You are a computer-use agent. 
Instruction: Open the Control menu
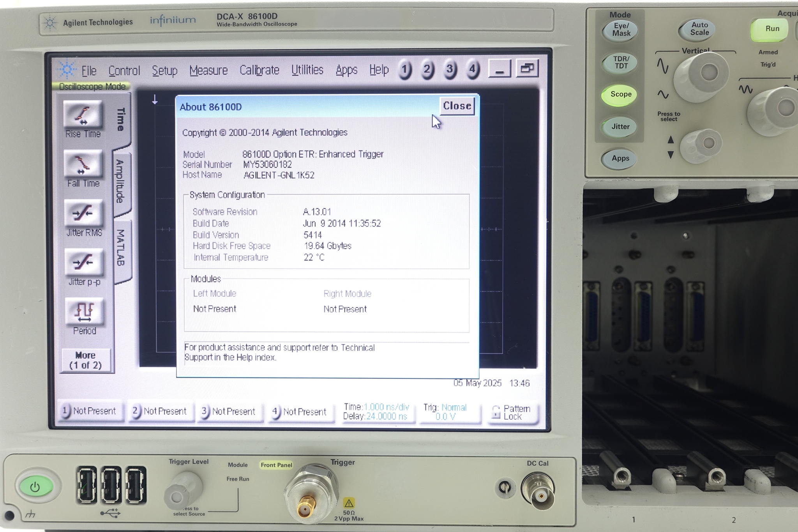[x=124, y=71]
